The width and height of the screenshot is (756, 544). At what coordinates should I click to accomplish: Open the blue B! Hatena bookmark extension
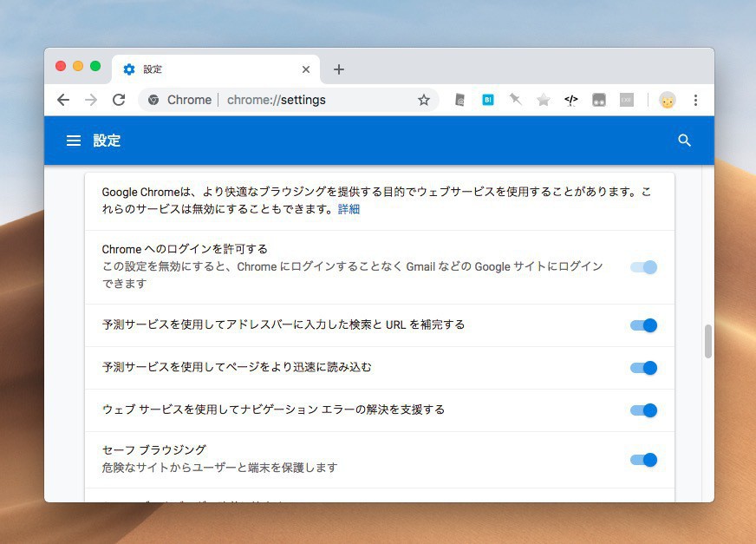[x=488, y=100]
